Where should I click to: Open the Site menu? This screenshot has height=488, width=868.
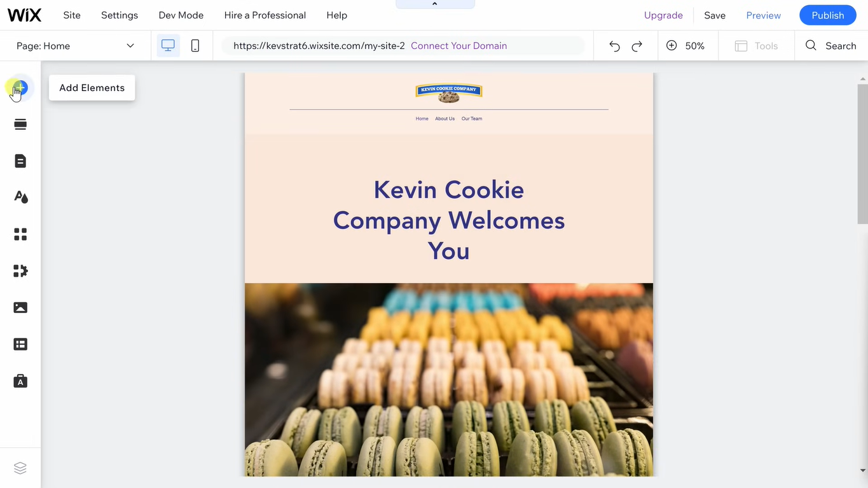point(72,15)
